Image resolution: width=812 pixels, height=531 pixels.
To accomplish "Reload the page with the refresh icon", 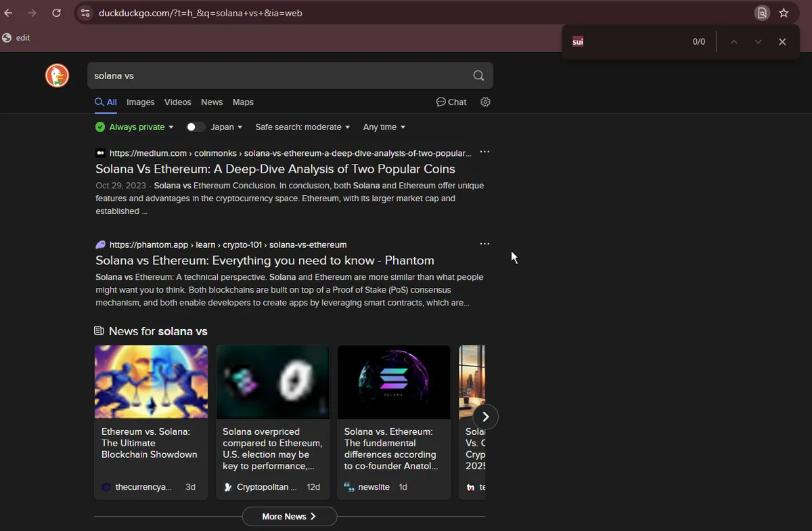I will click(57, 13).
